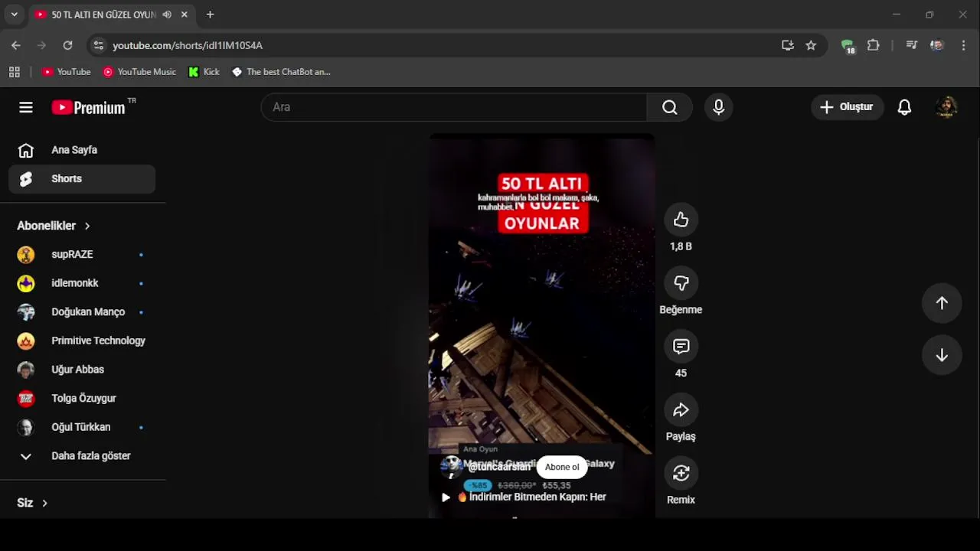
Task: Reload the current page
Action: tap(67, 45)
